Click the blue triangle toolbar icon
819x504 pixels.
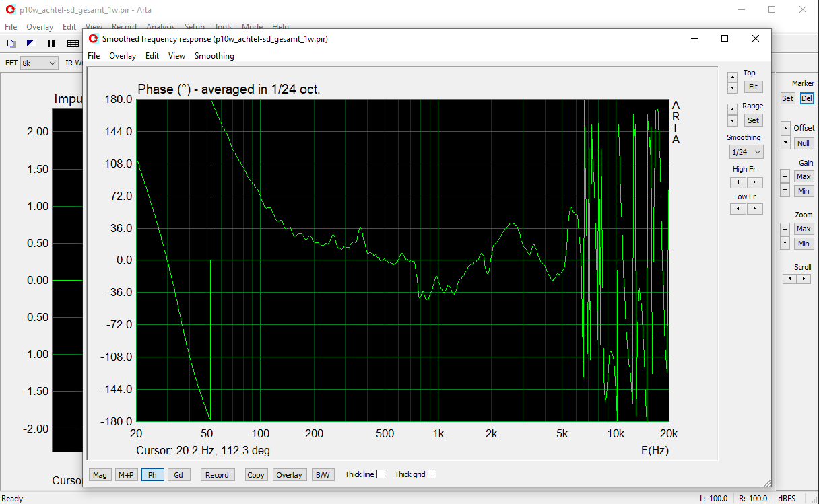tap(30, 44)
